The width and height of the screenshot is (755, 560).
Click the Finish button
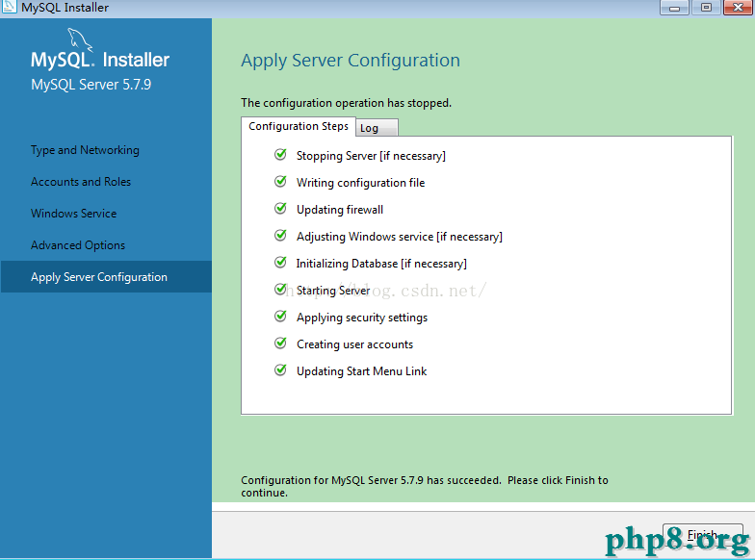point(703,535)
